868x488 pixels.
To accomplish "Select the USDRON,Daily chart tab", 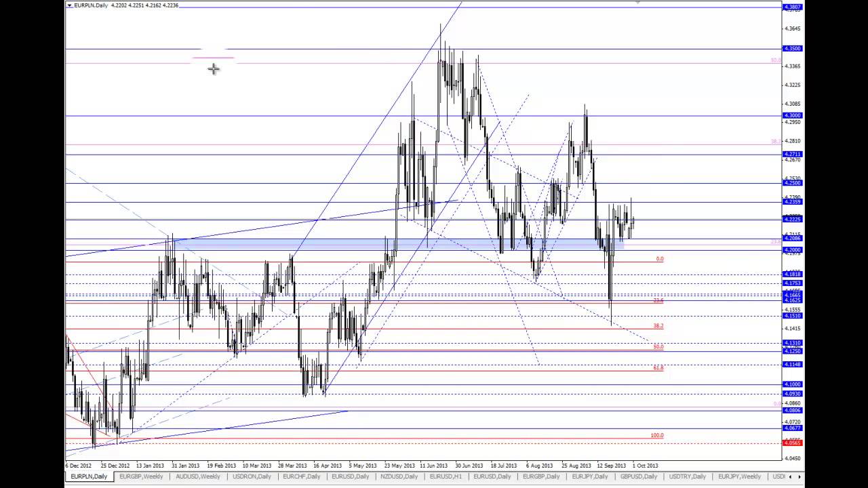I will (252, 476).
